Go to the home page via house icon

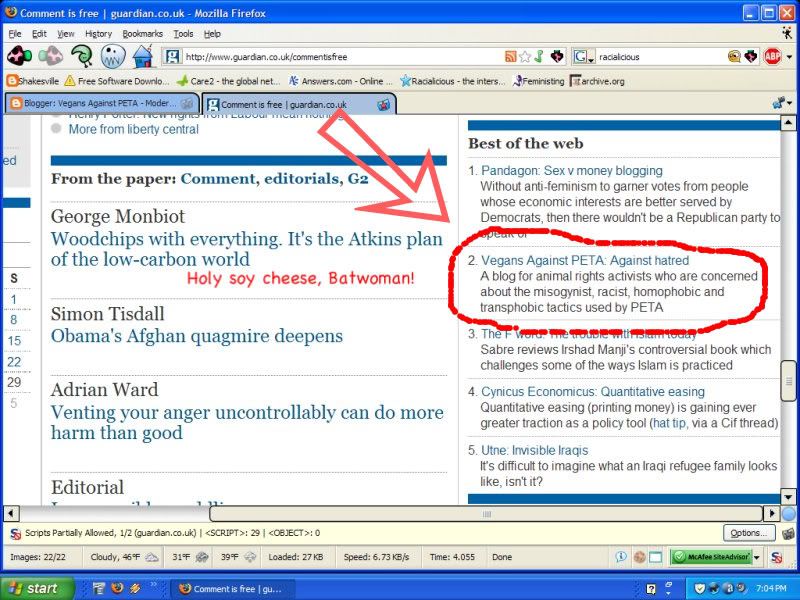click(x=143, y=56)
